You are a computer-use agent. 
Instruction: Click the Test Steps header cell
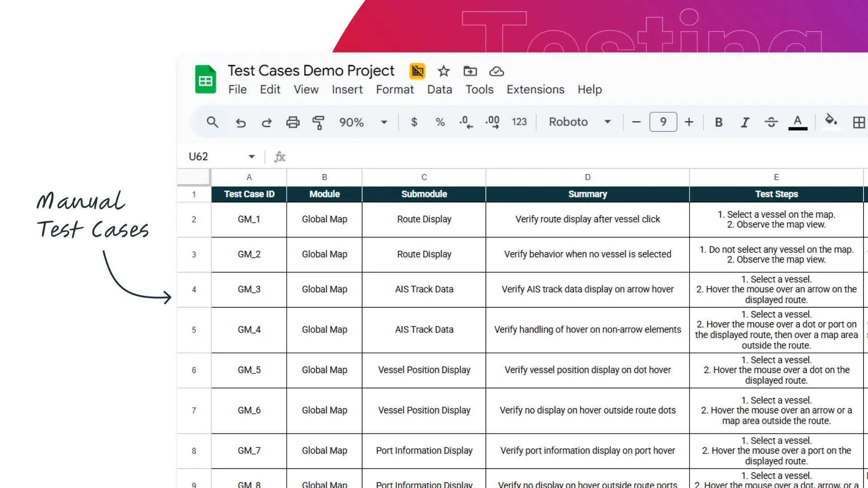point(776,194)
